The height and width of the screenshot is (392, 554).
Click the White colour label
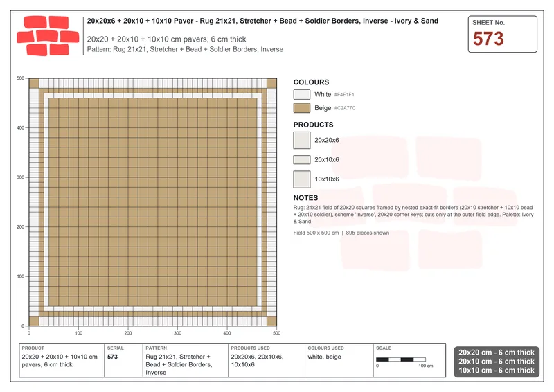point(323,94)
